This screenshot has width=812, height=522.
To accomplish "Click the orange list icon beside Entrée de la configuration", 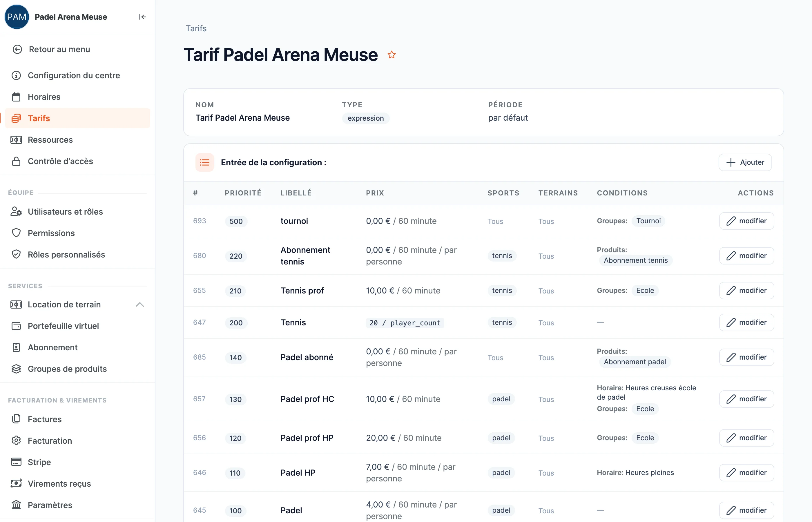I will (x=205, y=162).
